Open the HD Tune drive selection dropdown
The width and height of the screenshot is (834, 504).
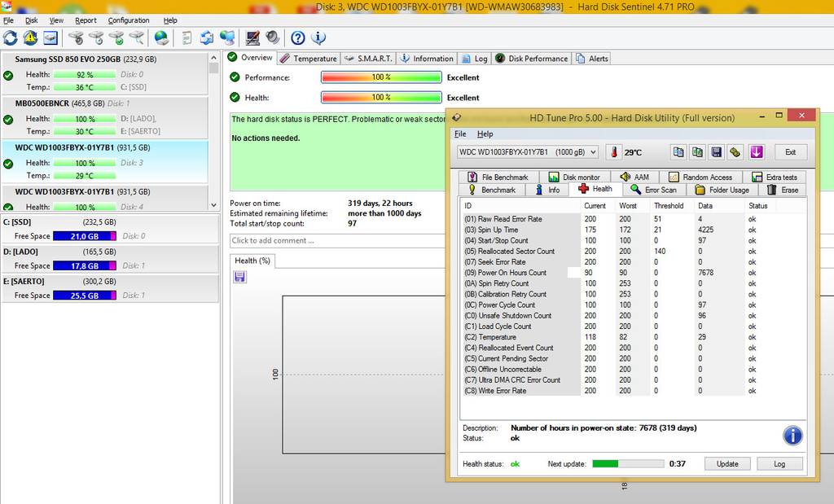coord(527,152)
